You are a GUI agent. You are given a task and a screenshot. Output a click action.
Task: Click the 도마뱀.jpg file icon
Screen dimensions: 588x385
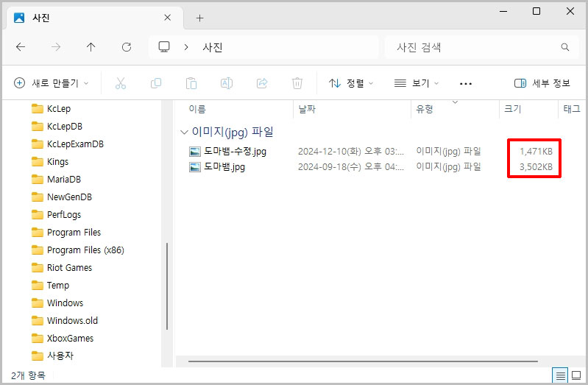point(194,166)
